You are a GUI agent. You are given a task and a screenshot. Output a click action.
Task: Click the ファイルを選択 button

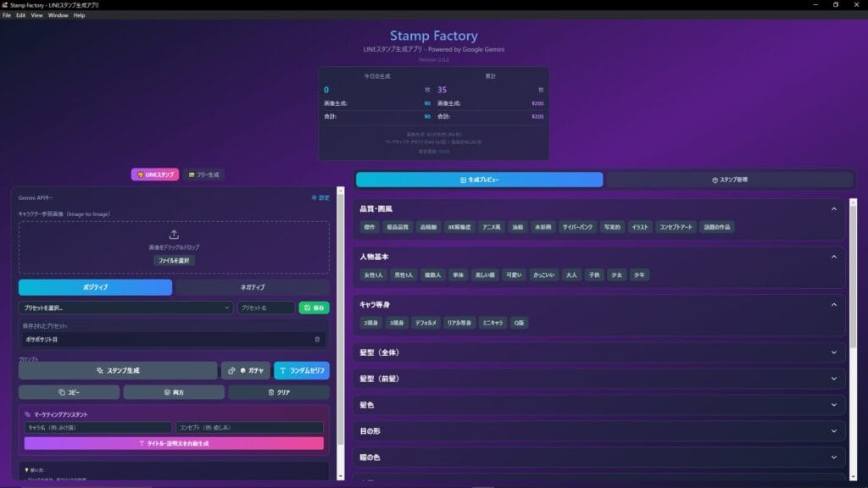click(174, 260)
